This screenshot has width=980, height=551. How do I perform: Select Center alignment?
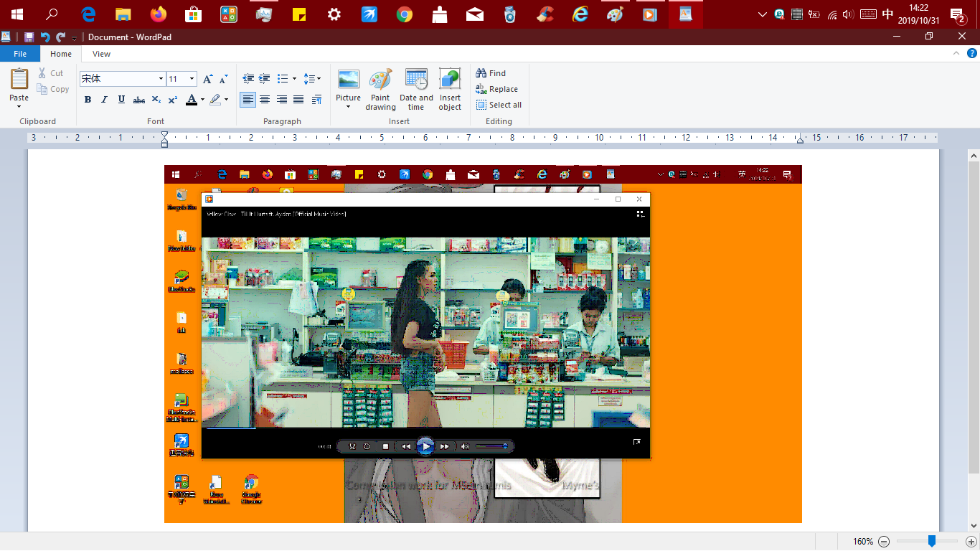(x=265, y=100)
